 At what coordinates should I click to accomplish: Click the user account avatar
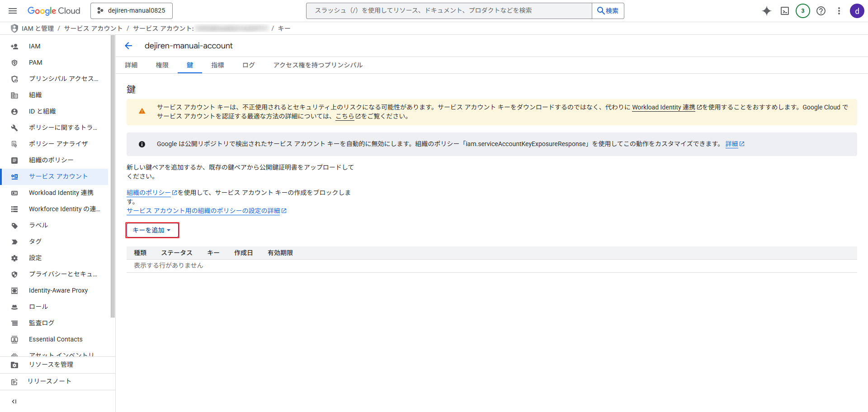[x=857, y=11]
